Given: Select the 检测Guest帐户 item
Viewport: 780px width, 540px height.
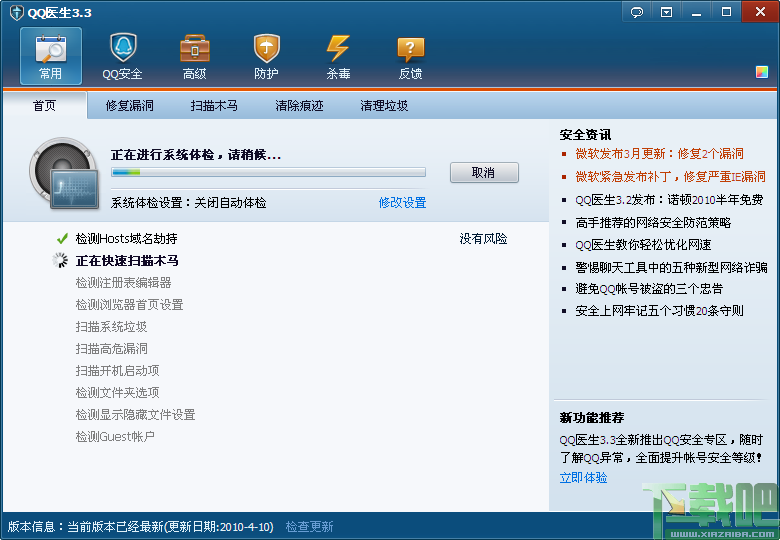Looking at the screenshot, I should tap(115, 436).
